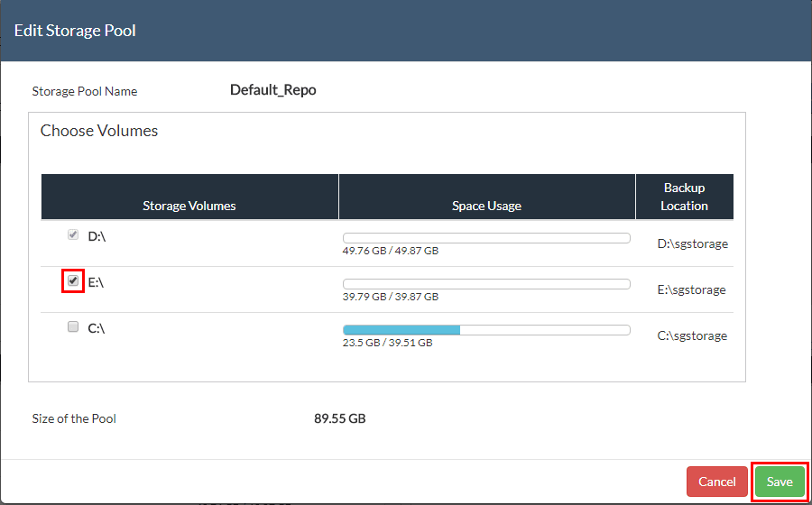Click the Space Usage column header
Screen dimensions: 812x505
click(486, 206)
